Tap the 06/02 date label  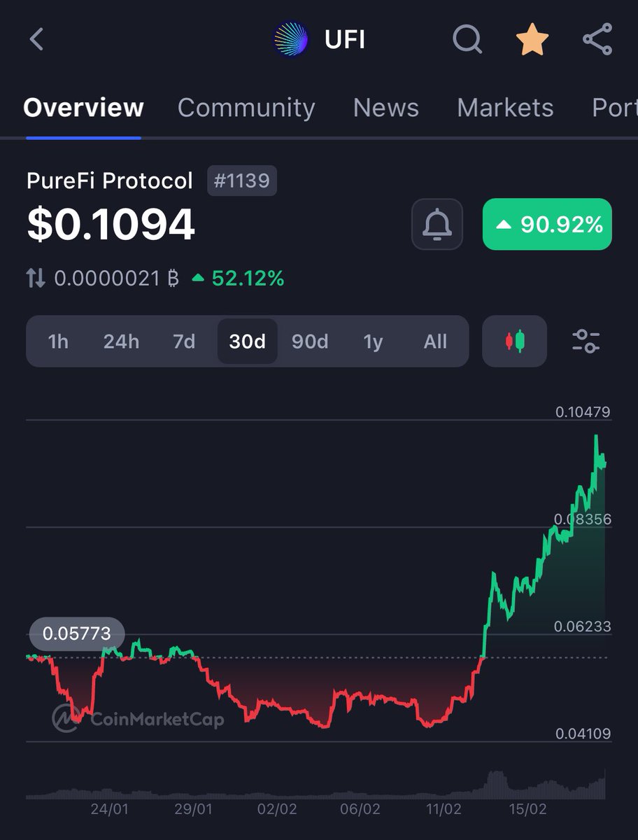point(360,808)
